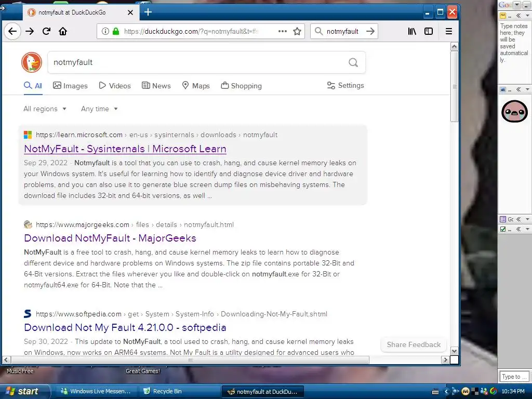Expand the list gadget double chevrons
The width and height of the screenshot is (532, 399).
[518, 219]
